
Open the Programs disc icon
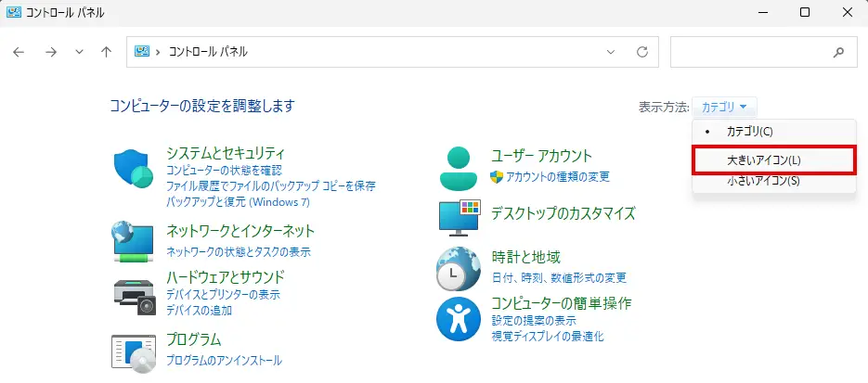[134, 351]
